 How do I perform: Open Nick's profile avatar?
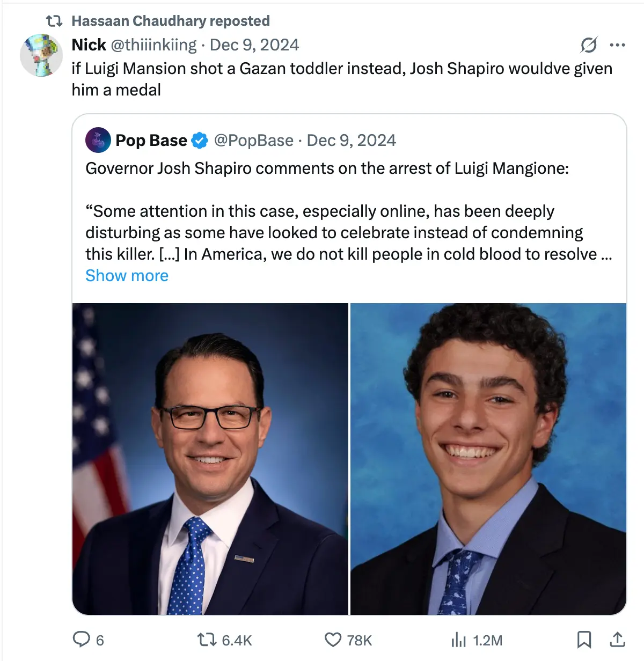[41, 55]
